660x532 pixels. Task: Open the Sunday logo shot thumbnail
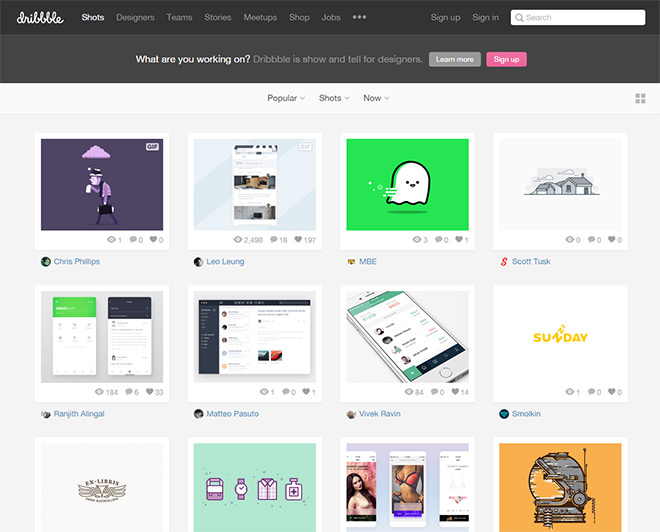(560, 337)
